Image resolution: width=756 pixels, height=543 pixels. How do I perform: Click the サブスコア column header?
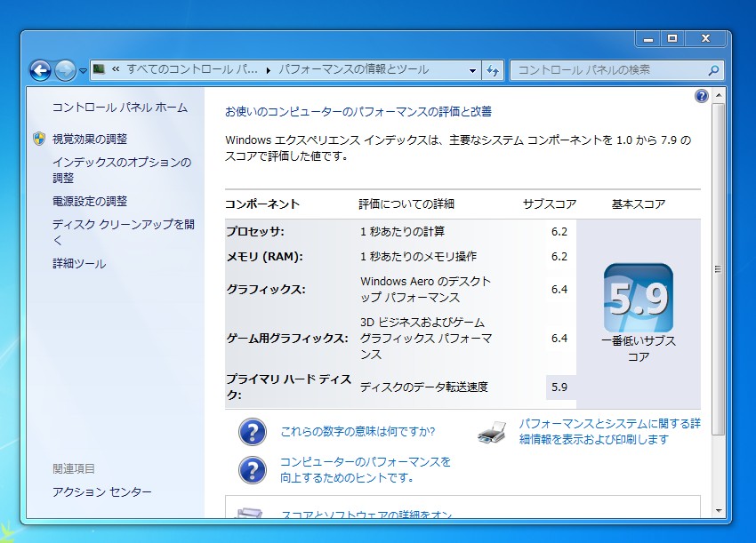coord(550,204)
